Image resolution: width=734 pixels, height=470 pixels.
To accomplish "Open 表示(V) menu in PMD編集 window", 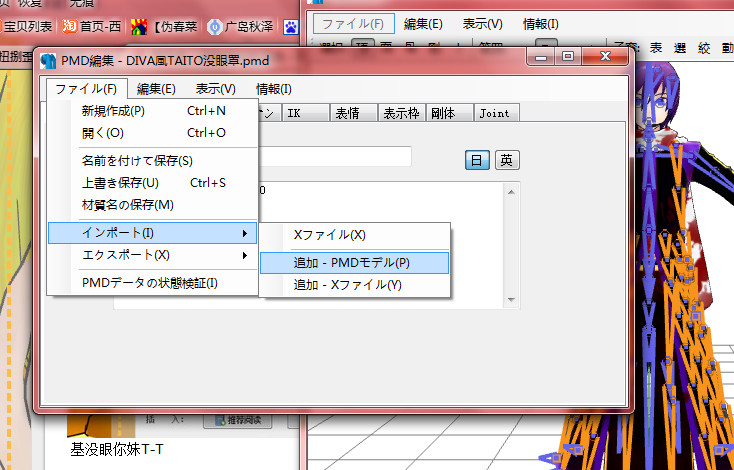I will pyautogui.click(x=215, y=89).
